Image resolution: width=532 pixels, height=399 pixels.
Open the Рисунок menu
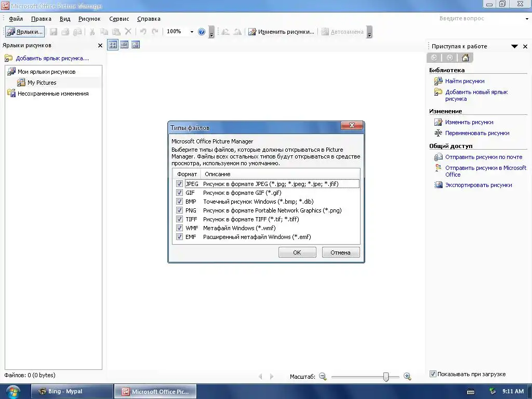89,19
